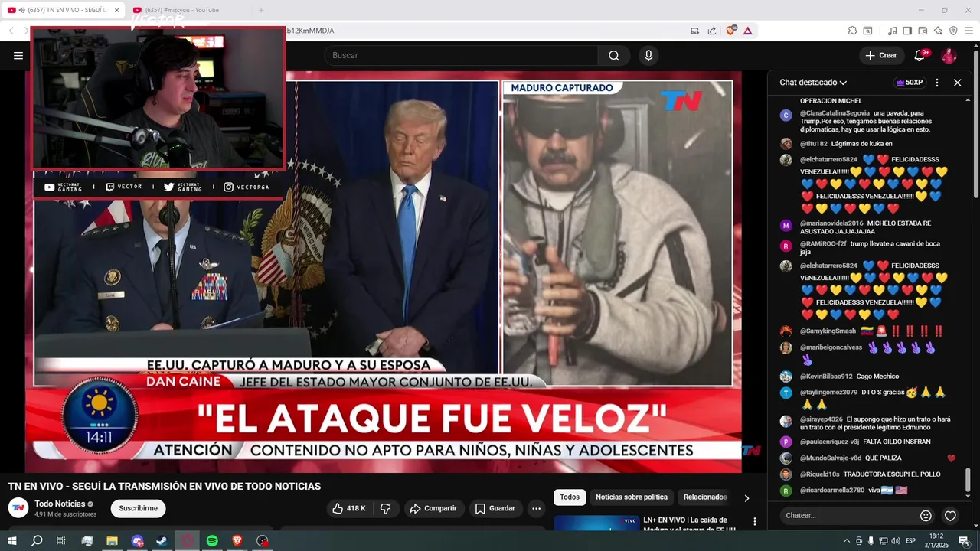Image resolution: width=980 pixels, height=551 pixels.
Task: Open options for the LN+ EN VIVO video
Action: pyautogui.click(x=754, y=522)
